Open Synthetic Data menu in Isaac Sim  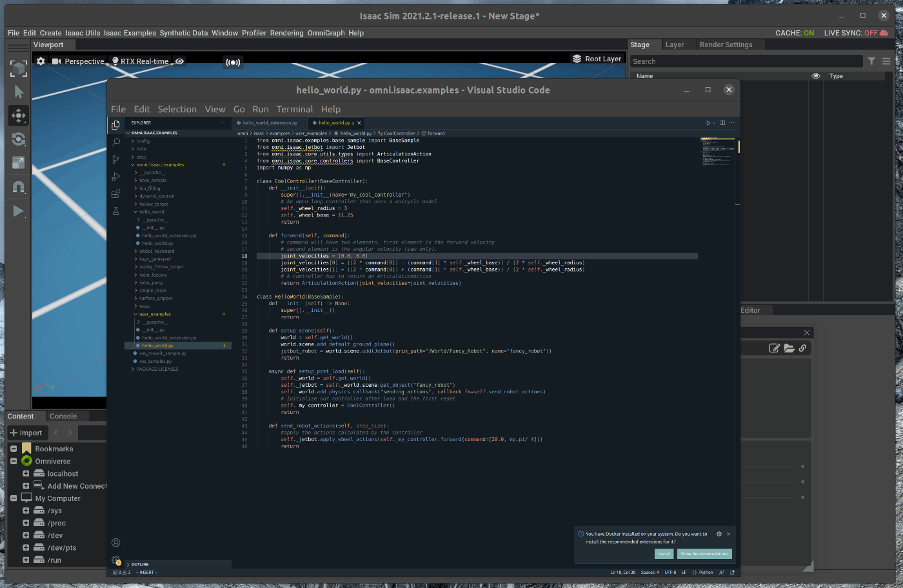click(184, 33)
